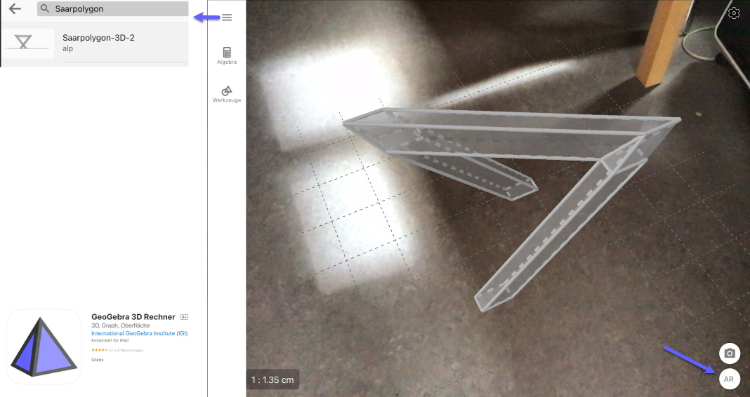Open the Algebra calculator view
The height and width of the screenshot is (397, 750).
[227, 55]
